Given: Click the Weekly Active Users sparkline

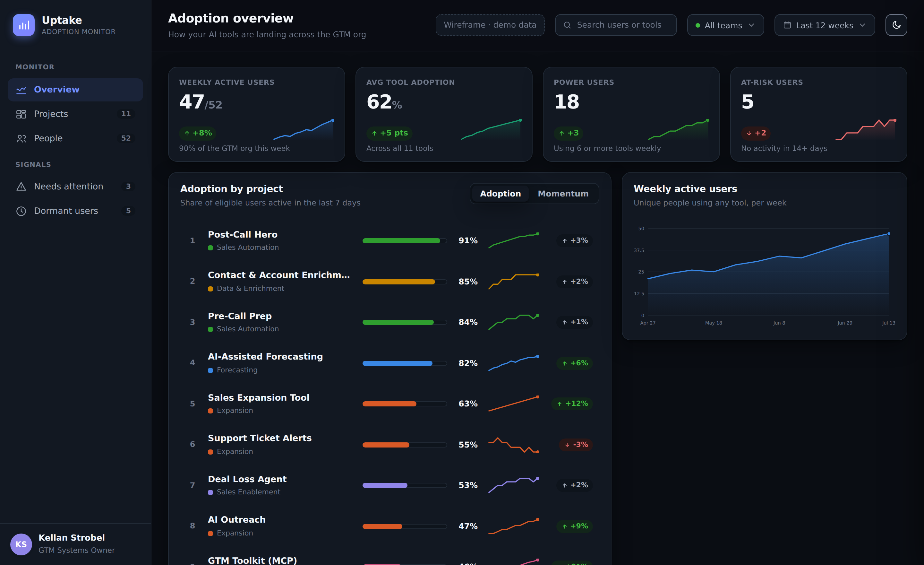Looking at the screenshot, I should click(304, 129).
